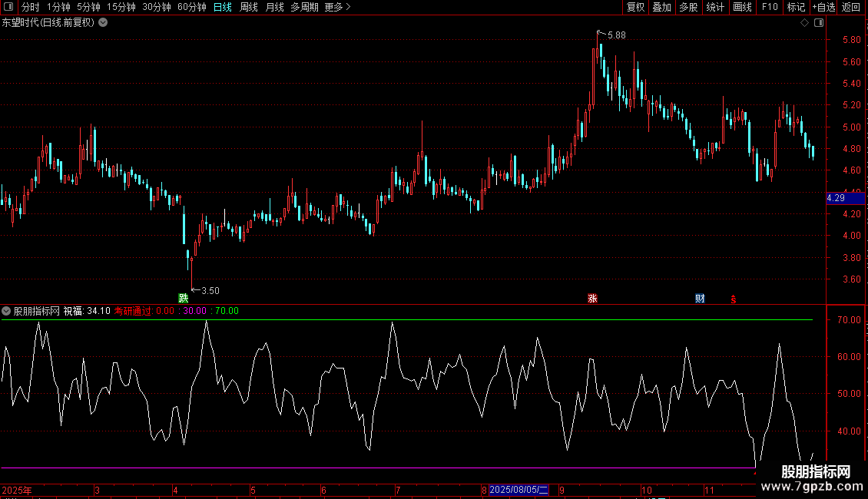The image size is (868, 499).
Task: Select the 60分钟 period tab
Action: pyautogui.click(x=192, y=7)
